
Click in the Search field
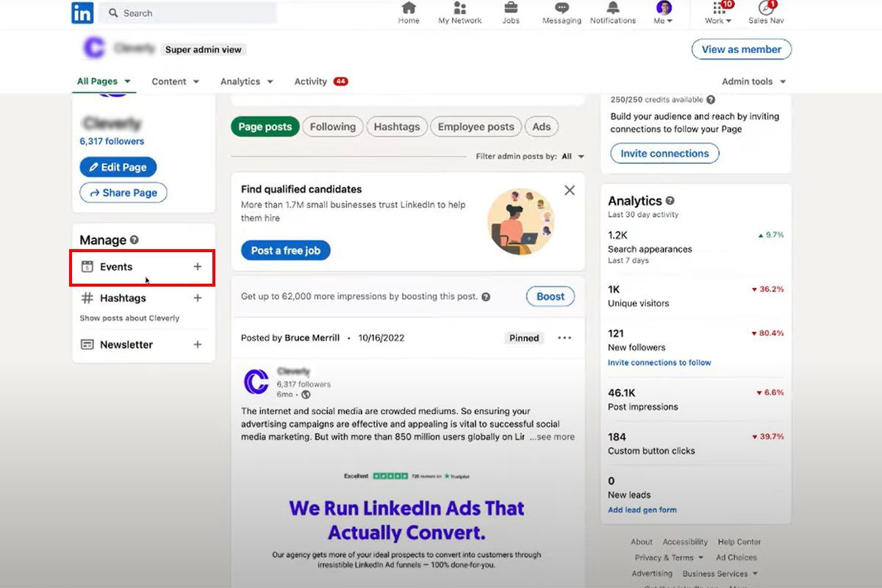[187, 13]
